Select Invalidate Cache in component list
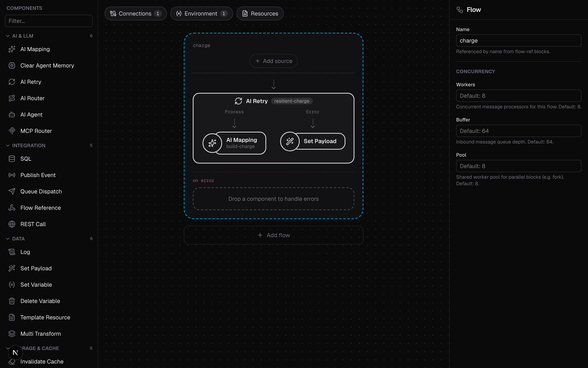The image size is (588, 368). coord(49,361)
